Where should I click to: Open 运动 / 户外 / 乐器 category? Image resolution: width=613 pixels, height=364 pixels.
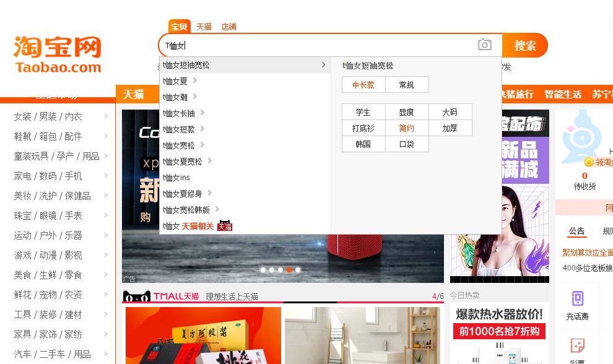48,235
